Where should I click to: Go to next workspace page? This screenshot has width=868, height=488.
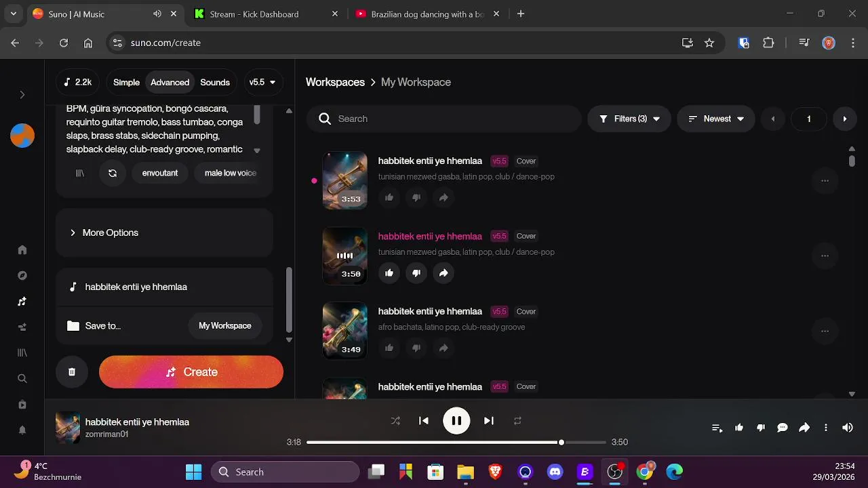tap(844, 119)
